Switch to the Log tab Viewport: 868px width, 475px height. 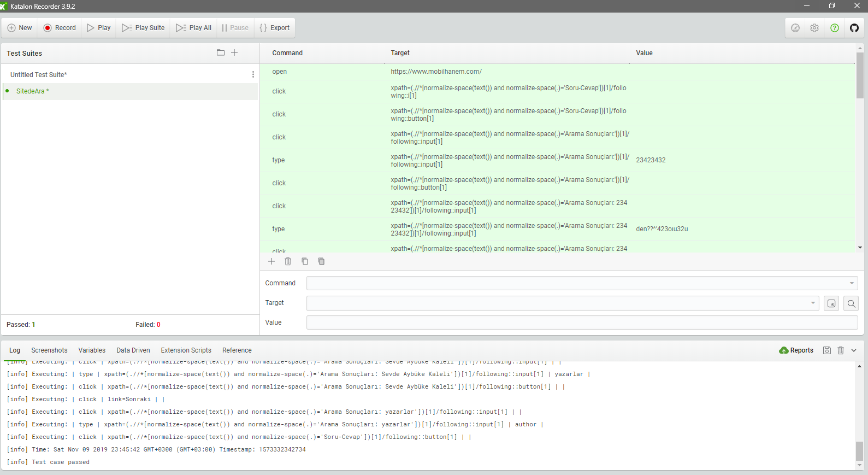15,350
